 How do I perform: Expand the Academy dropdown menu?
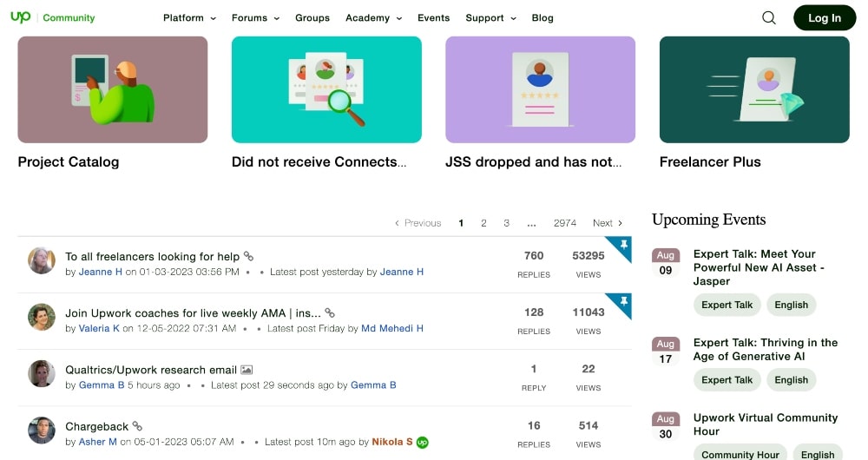point(373,17)
